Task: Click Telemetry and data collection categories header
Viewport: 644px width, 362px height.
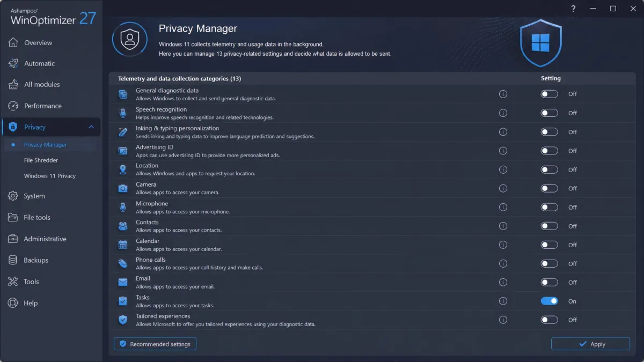Action: coord(179,78)
